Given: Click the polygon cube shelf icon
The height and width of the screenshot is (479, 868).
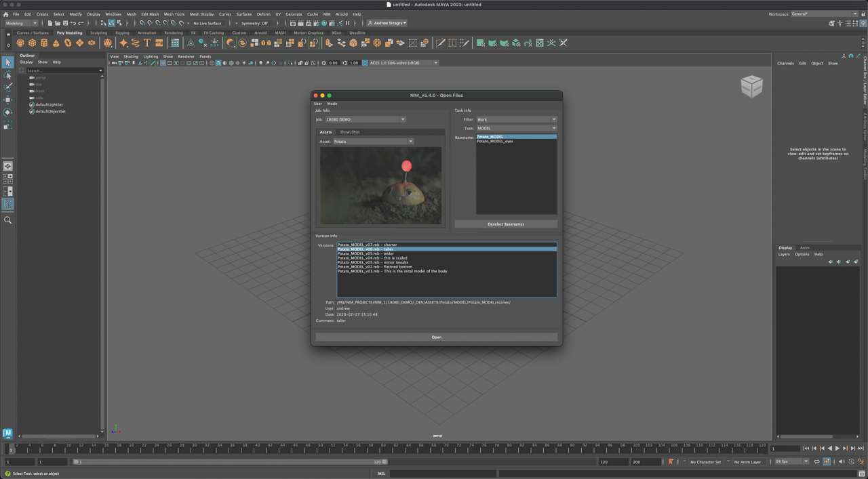Looking at the screenshot, I should (32, 43).
